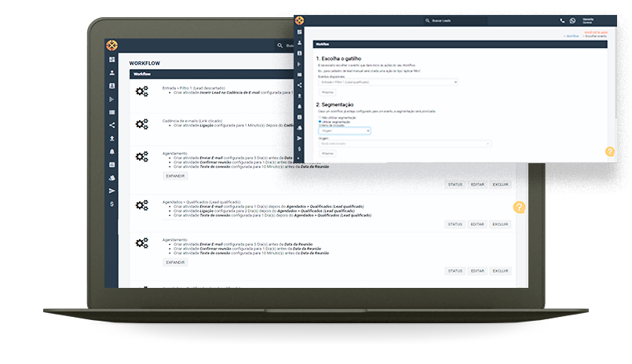Open WhatsApp icon in top header

573,20
